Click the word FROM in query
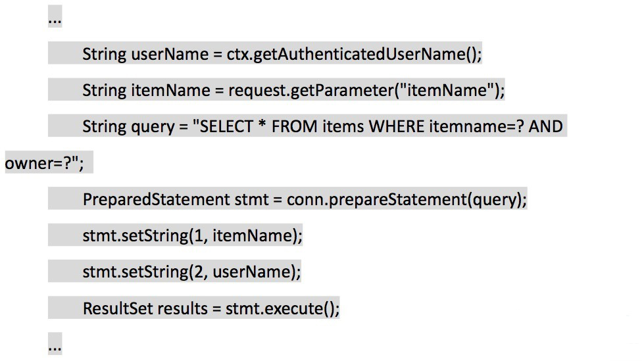 (x=295, y=126)
